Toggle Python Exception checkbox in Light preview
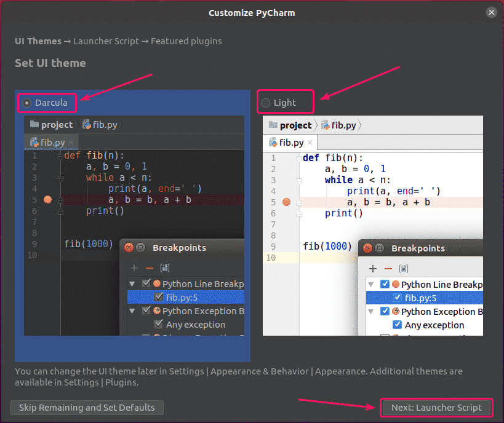 coord(385,311)
